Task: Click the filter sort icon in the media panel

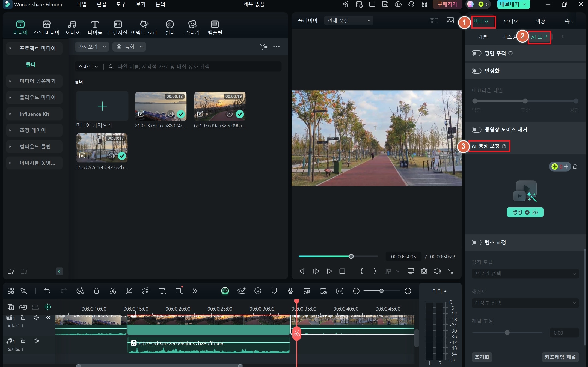Action: click(263, 47)
